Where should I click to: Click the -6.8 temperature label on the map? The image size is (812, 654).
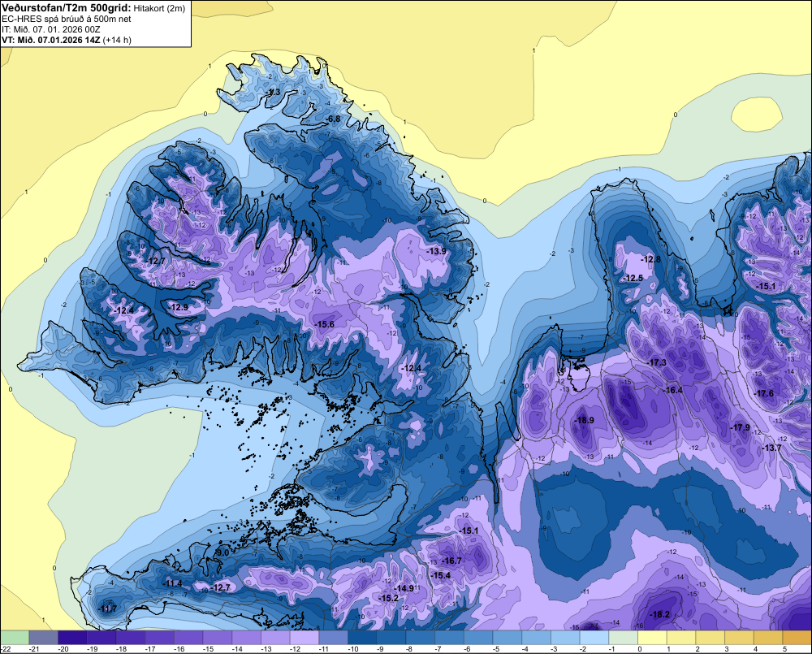click(332, 119)
